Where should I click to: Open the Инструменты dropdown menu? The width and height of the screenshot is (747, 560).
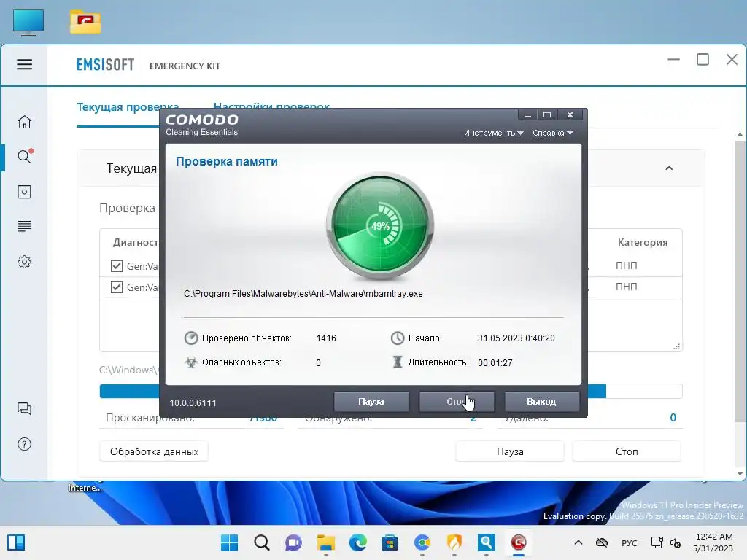click(x=494, y=133)
